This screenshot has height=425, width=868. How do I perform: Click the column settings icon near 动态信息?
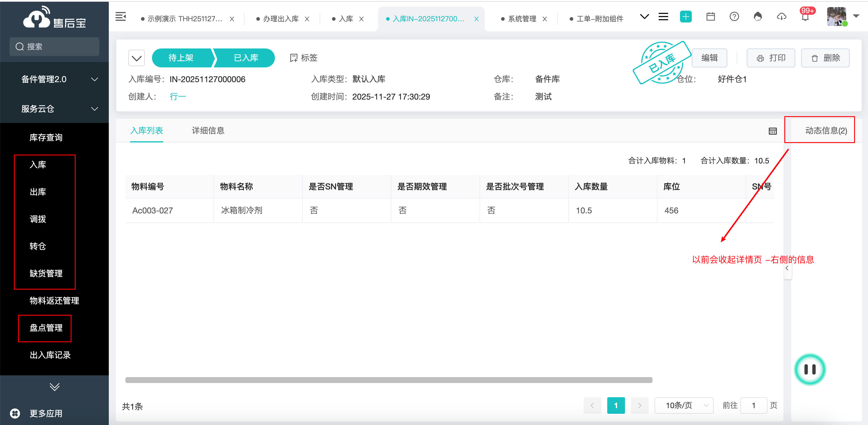(772, 131)
